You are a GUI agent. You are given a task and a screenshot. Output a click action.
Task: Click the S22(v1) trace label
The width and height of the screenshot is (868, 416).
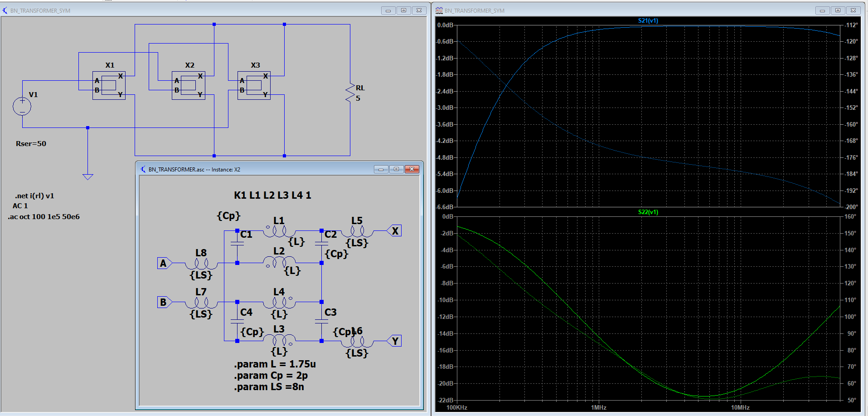[648, 212]
